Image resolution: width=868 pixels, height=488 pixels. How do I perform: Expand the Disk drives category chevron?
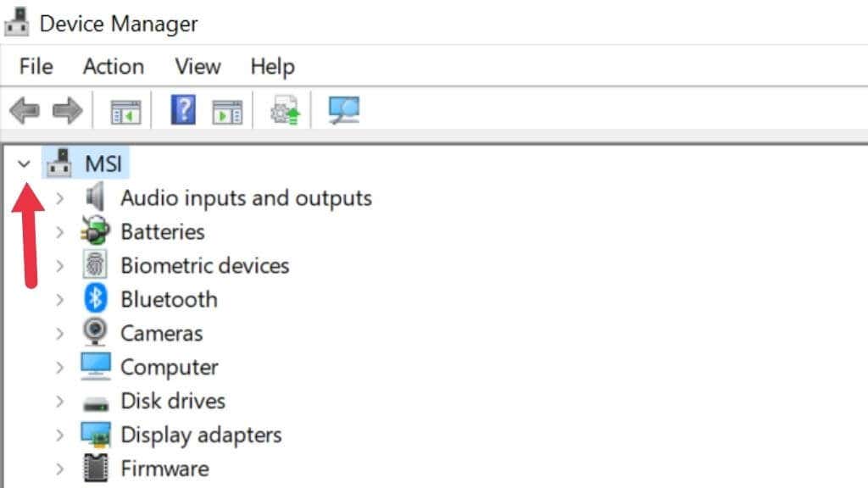coord(59,402)
